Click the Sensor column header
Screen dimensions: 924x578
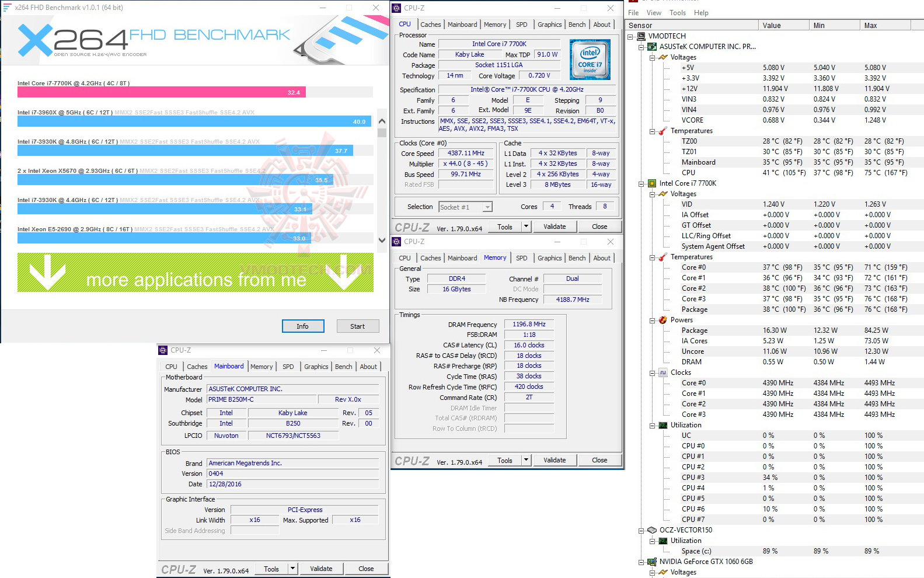coord(692,26)
